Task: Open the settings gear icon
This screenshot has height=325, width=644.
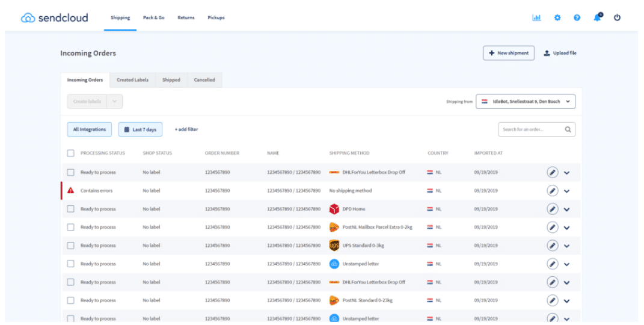Action: click(557, 17)
